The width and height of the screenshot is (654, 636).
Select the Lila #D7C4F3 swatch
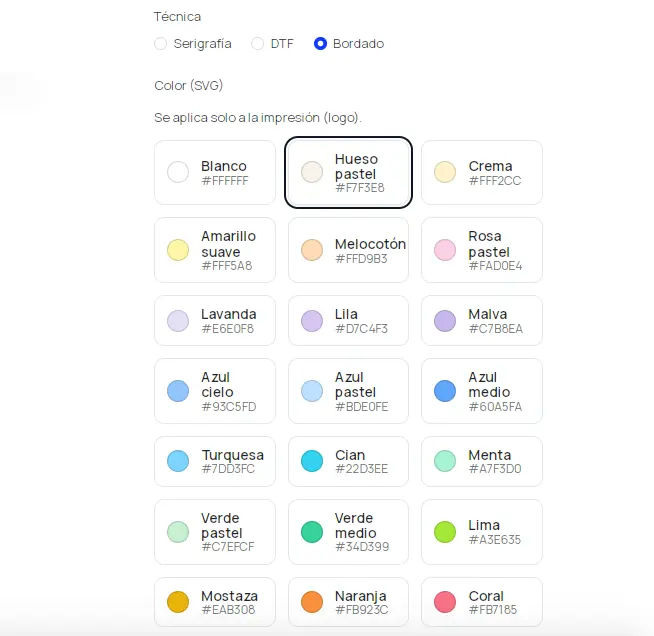(x=348, y=321)
